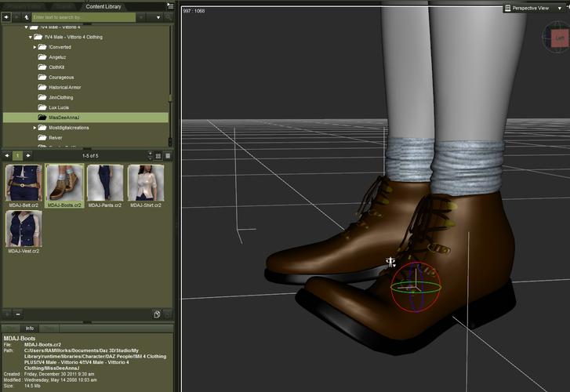Click the minus remove button below thumbnails
The height and width of the screenshot is (392, 570).
(18, 314)
